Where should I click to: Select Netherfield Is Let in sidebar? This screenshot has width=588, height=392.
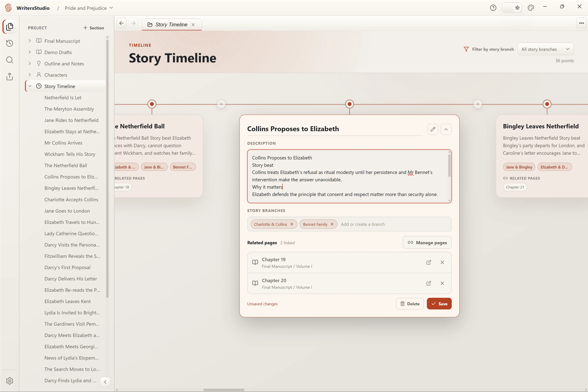tap(63, 97)
